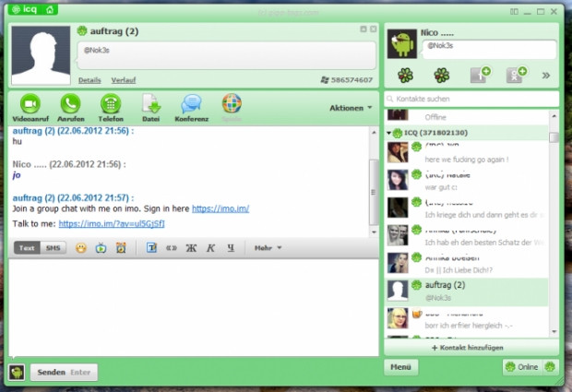Click the contact list scroll up arrow
572x392 pixels.
[554, 116]
